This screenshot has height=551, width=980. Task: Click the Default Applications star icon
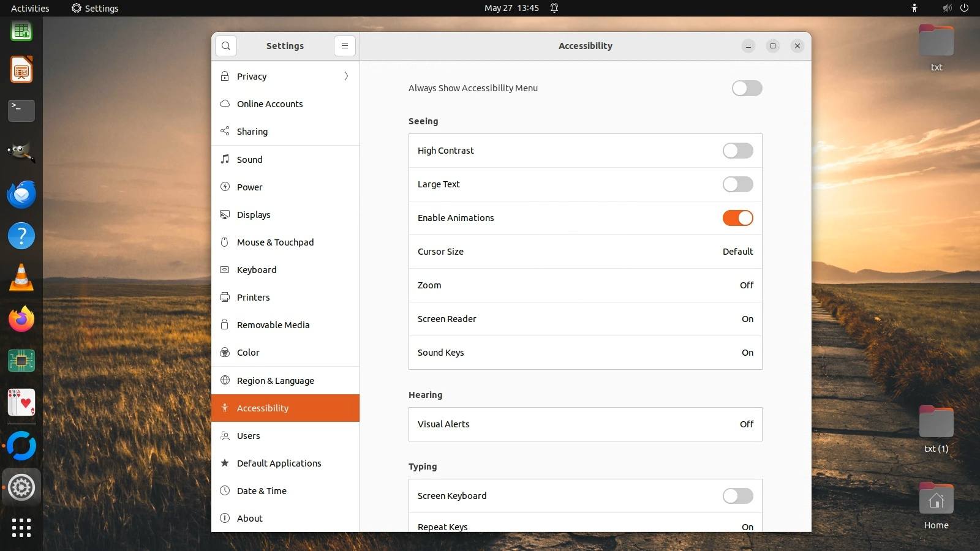(x=225, y=463)
